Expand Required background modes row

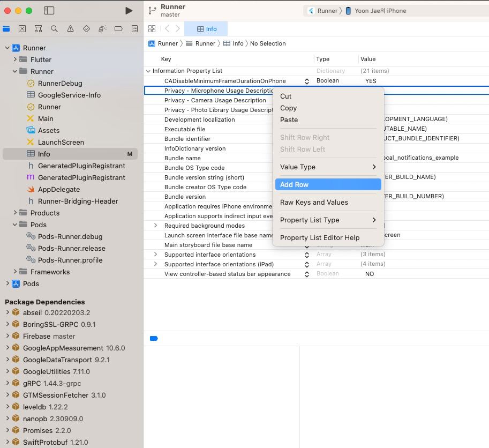click(156, 225)
